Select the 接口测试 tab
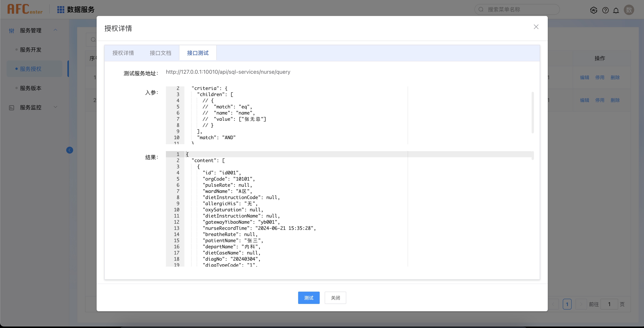 (198, 53)
